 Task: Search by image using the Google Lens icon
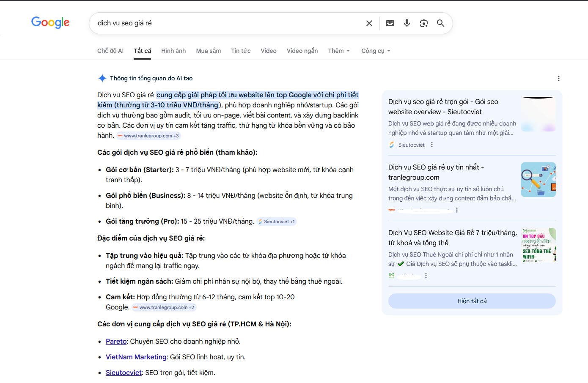pyautogui.click(x=423, y=23)
